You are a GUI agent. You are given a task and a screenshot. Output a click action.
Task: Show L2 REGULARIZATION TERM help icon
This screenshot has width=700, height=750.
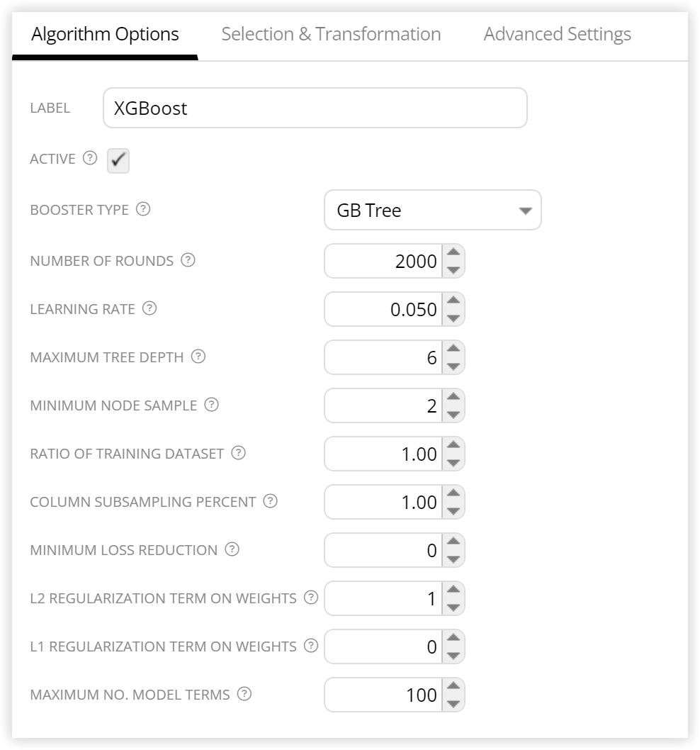point(311,598)
